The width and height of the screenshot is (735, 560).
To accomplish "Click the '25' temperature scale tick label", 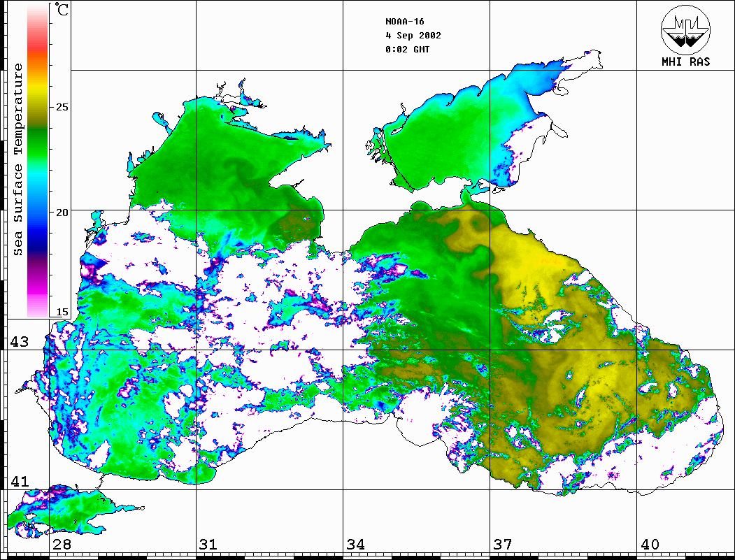I will click(62, 107).
